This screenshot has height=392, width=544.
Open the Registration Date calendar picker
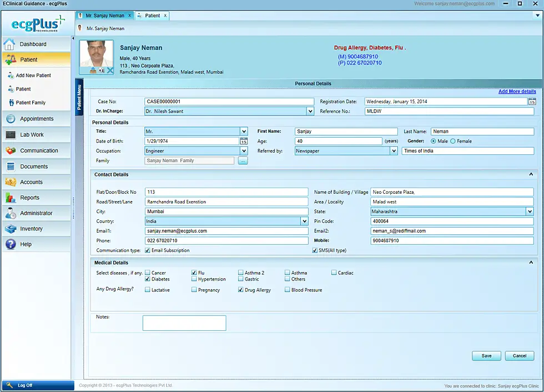coord(530,102)
